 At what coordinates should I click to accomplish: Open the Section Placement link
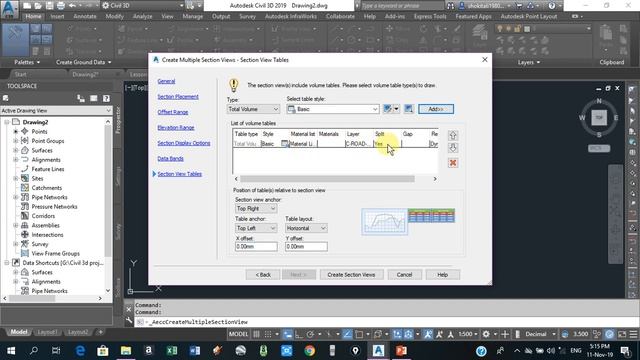[x=178, y=97]
